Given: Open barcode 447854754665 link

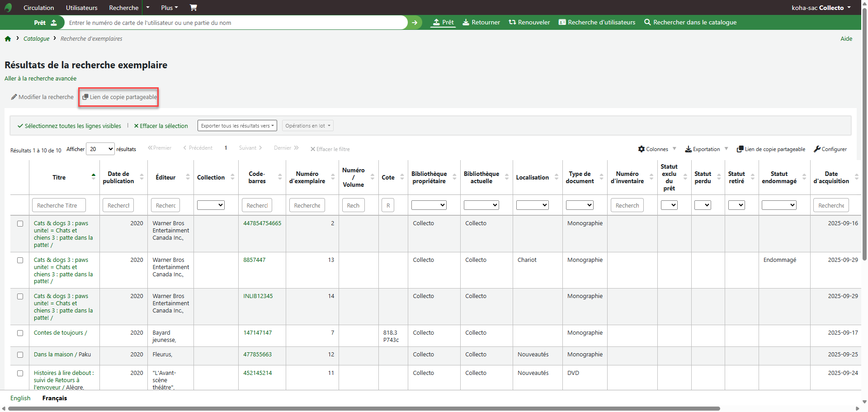Looking at the screenshot, I should pos(262,223).
